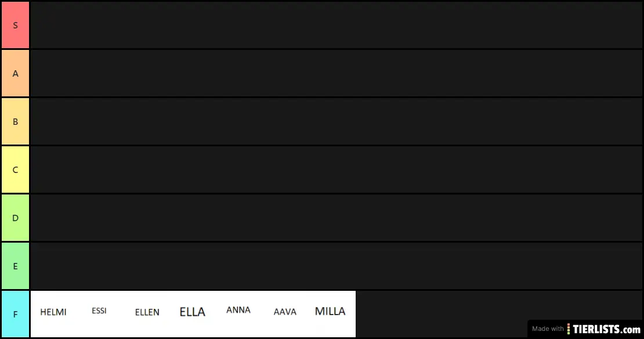Click the green D tier label
The width and height of the screenshot is (644, 339).
pyautogui.click(x=15, y=218)
